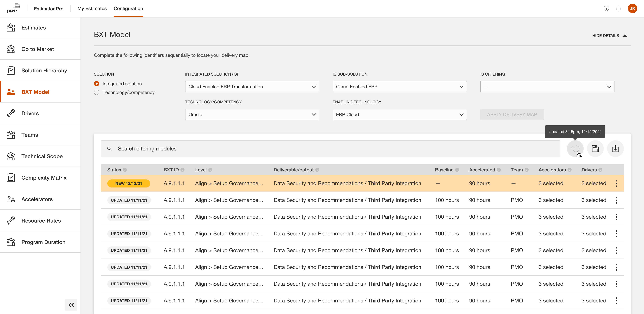The width and height of the screenshot is (644, 314).
Task: Click the refresh table icon
Action: coord(575,149)
